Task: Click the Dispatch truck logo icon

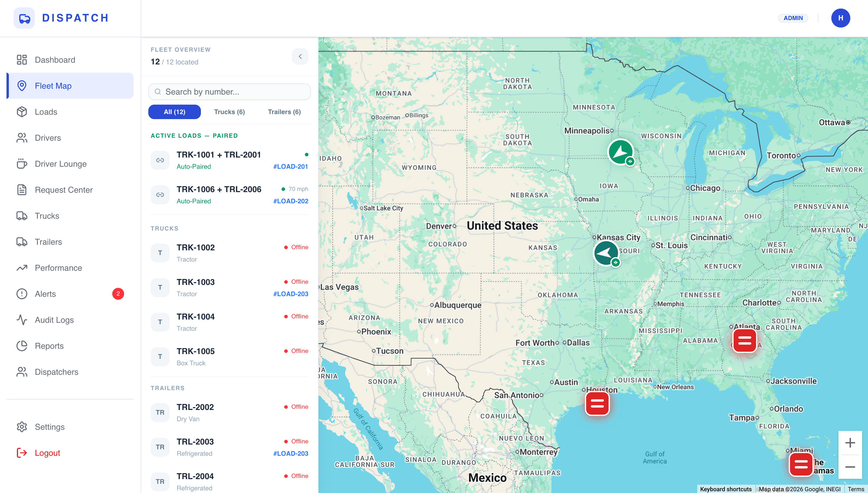Action: click(x=24, y=18)
